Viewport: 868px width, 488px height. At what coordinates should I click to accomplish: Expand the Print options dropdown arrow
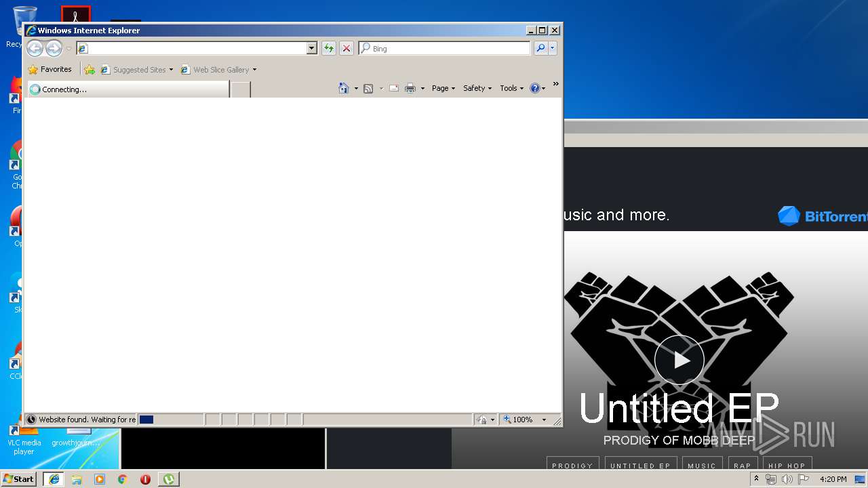422,89
